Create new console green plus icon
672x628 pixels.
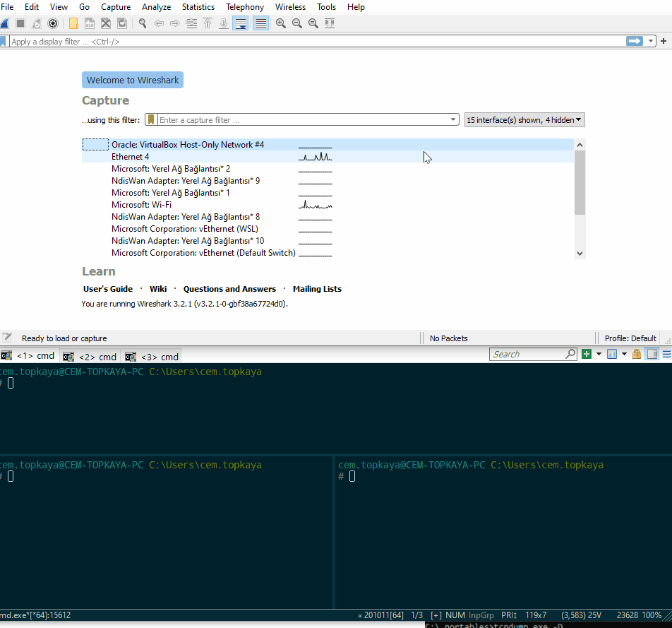pyautogui.click(x=587, y=354)
